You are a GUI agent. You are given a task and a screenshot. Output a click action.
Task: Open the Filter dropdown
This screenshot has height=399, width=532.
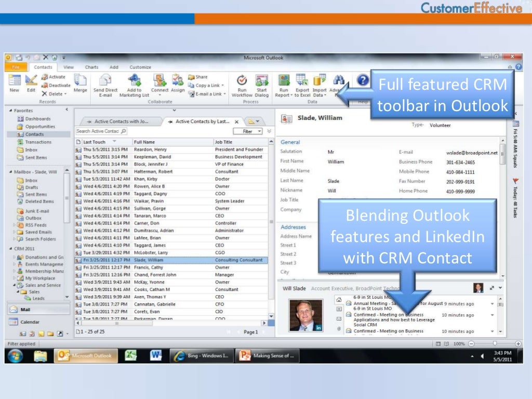[248, 131]
